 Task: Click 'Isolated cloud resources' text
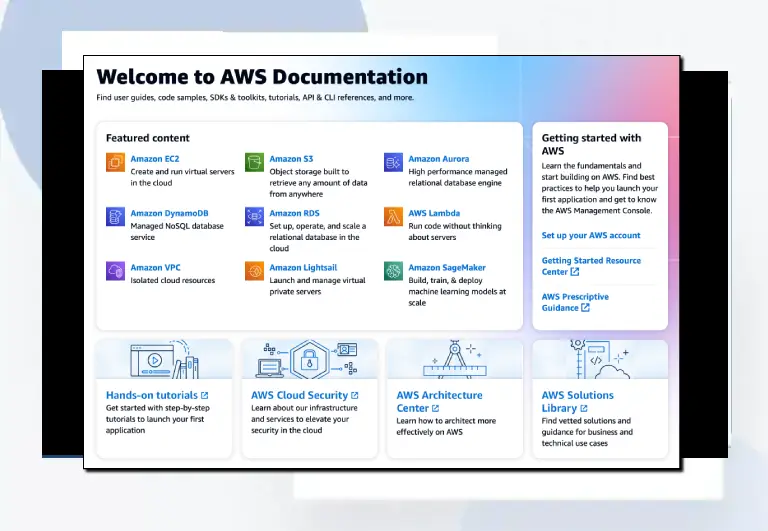click(172, 280)
